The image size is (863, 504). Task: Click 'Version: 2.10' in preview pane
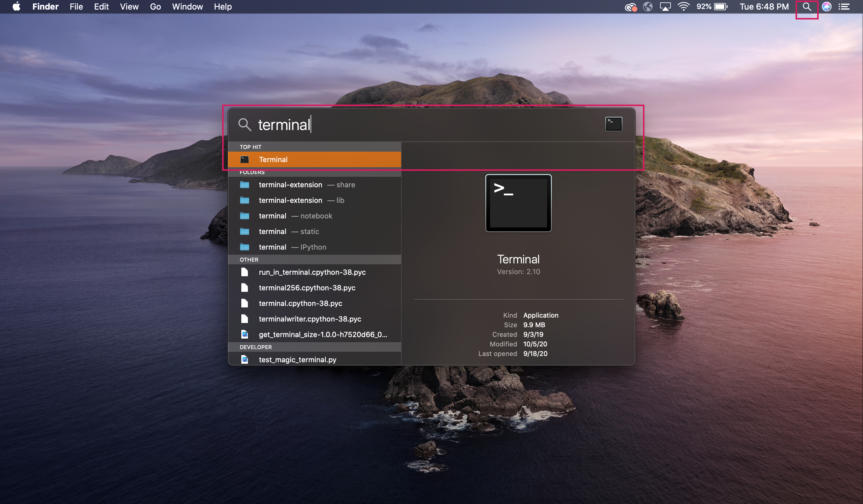point(518,271)
